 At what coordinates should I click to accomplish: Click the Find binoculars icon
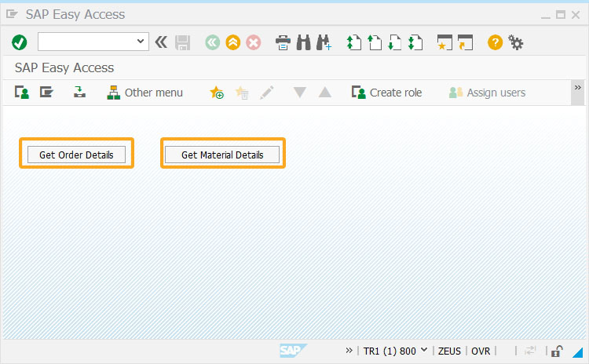pos(303,42)
